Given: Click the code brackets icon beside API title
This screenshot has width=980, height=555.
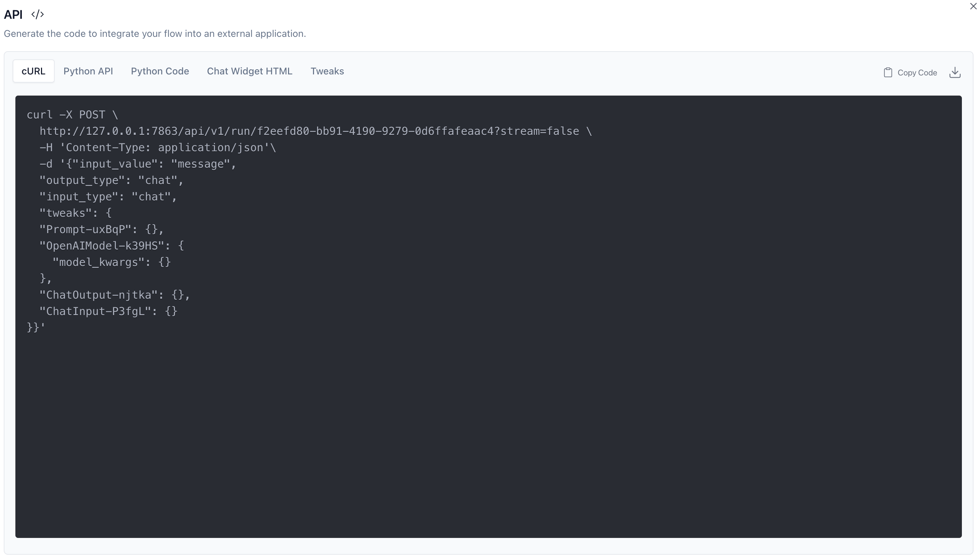Looking at the screenshot, I should pos(37,14).
